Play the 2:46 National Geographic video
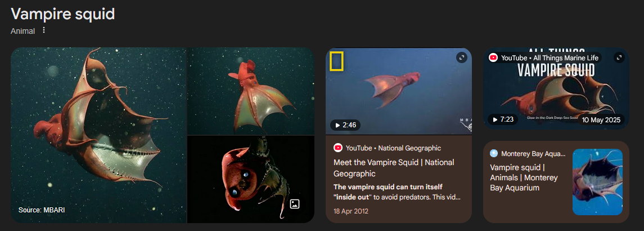This screenshot has width=644, height=231. coord(345,125)
